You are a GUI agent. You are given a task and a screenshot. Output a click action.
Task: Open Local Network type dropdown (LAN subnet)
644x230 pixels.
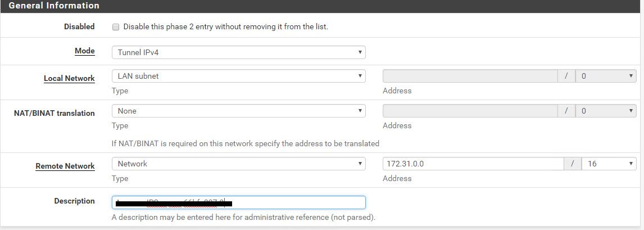(x=239, y=76)
